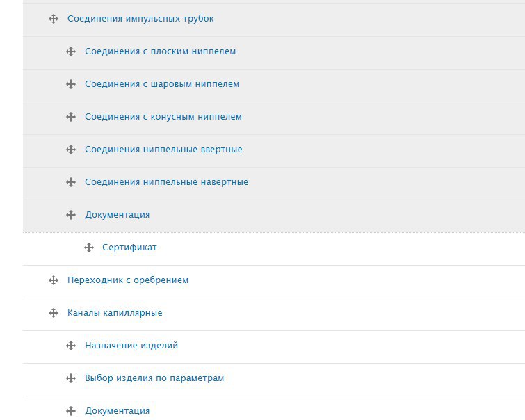
Task: Open Соединения с шаровым ниппелем link
Action: click(x=162, y=84)
